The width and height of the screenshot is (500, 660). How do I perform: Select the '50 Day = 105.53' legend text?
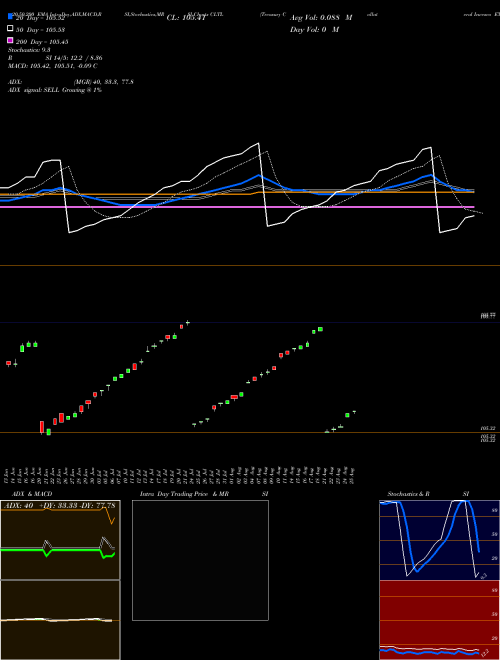(40, 30)
